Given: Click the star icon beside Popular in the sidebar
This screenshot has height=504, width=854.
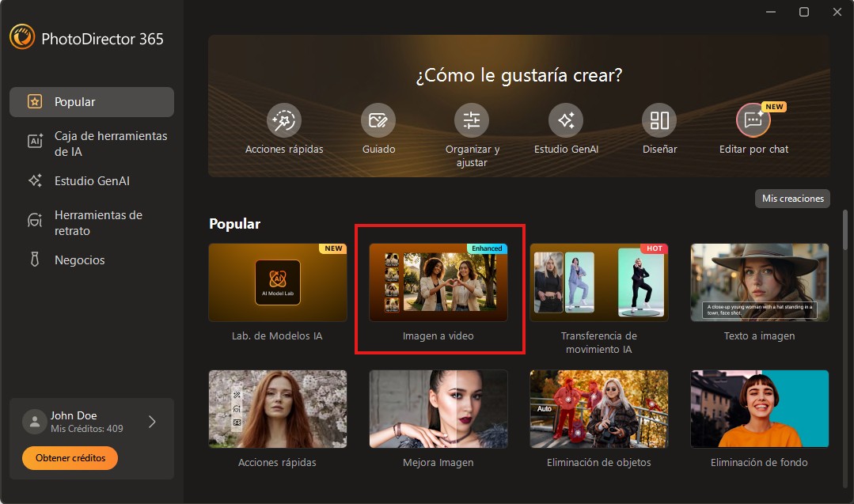Looking at the screenshot, I should pyautogui.click(x=35, y=102).
